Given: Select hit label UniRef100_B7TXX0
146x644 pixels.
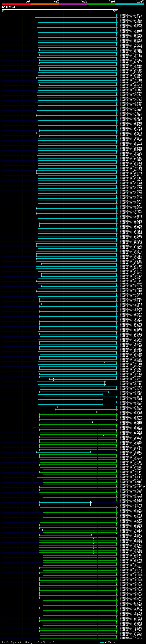Looking at the screenshot, I should [x=131, y=414].
